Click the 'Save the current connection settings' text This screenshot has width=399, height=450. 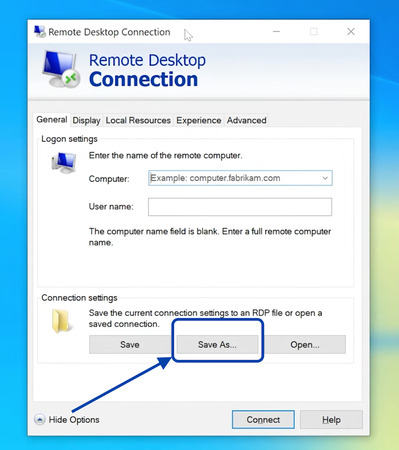[x=205, y=318]
